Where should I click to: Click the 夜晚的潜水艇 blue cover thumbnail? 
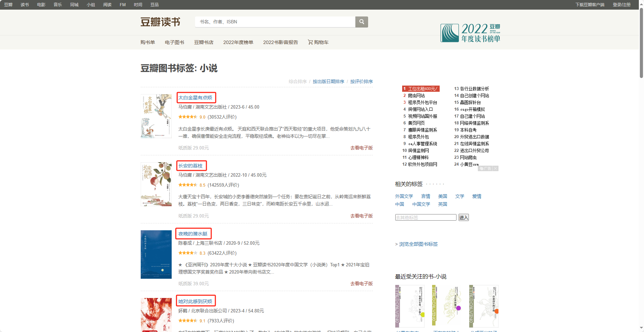click(156, 254)
